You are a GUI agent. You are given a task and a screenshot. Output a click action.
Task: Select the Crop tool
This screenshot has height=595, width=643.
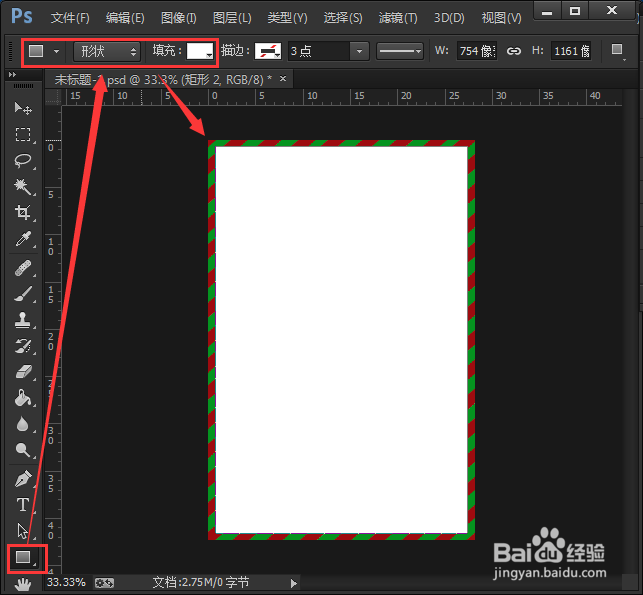tap(23, 212)
